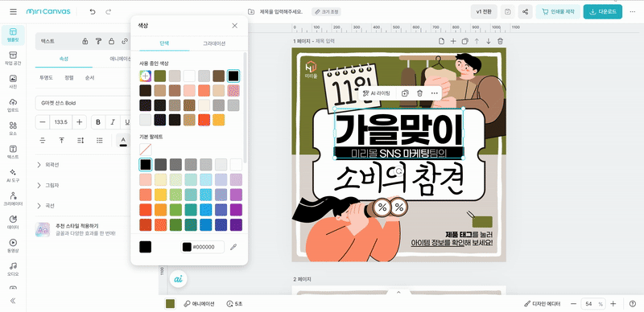Click the 다운로드 button

pyautogui.click(x=602, y=11)
